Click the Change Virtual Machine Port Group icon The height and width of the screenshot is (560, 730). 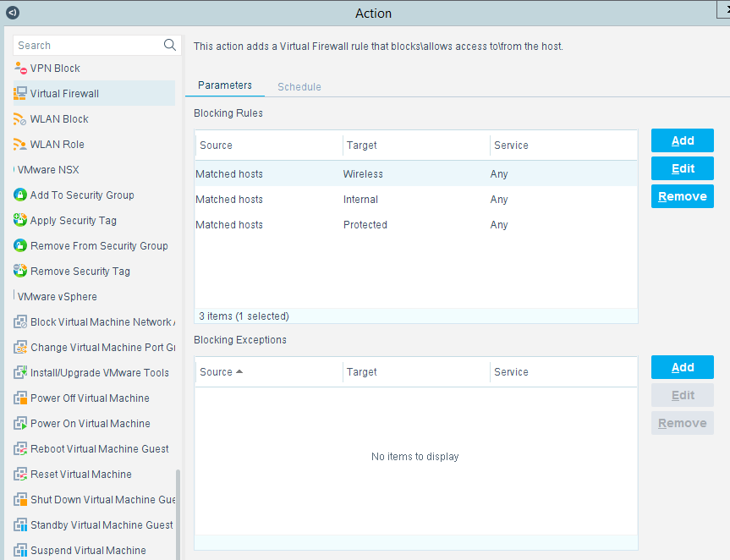(x=20, y=348)
